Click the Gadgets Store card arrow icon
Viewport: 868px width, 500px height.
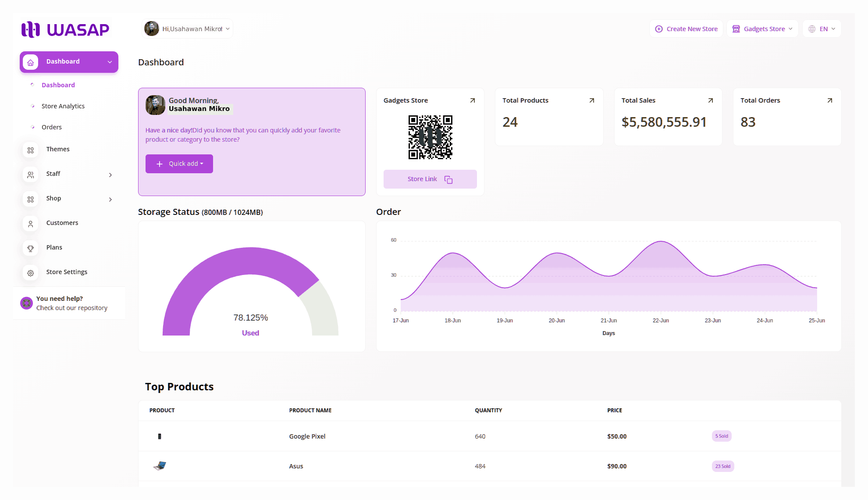(x=473, y=100)
